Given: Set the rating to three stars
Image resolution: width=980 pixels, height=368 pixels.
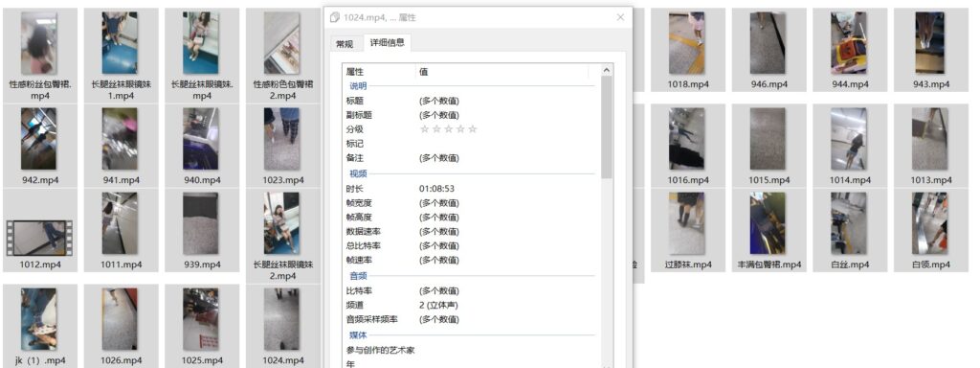Looking at the screenshot, I should pyautogui.click(x=449, y=129).
